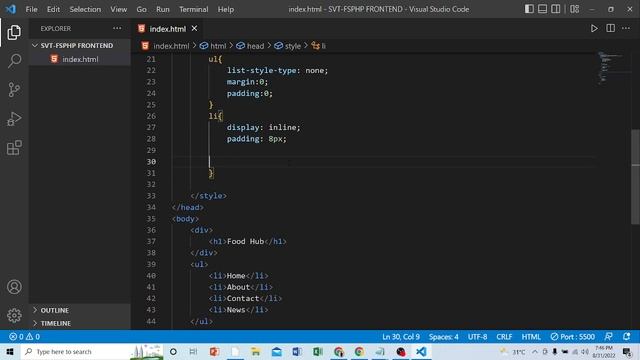Open the Windows Start button
This screenshot has height=360, width=640.
[10, 352]
